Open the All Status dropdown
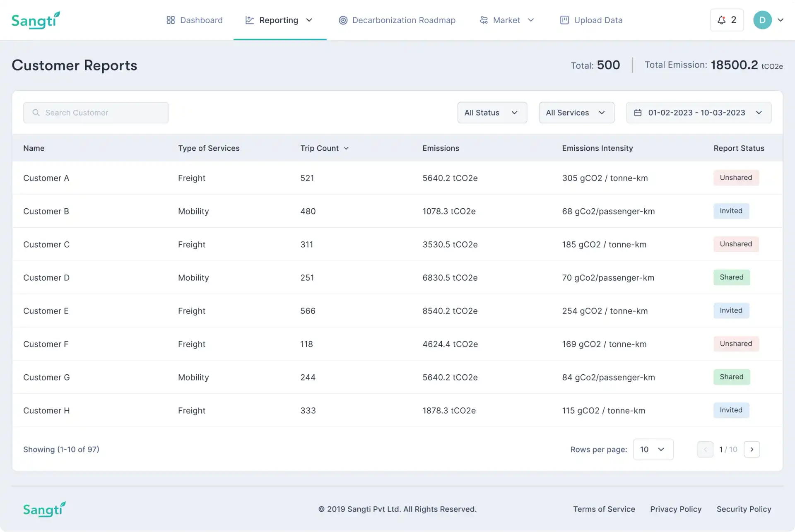This screenshot has width=795, height=532. tap(492, 113)
